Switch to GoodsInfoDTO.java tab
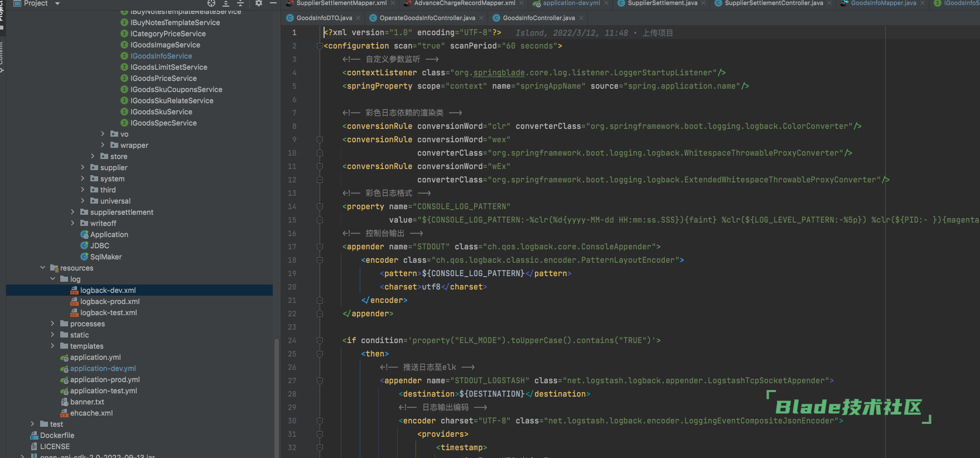The height and width of the screenshot is (458, 980). (324, 18)
